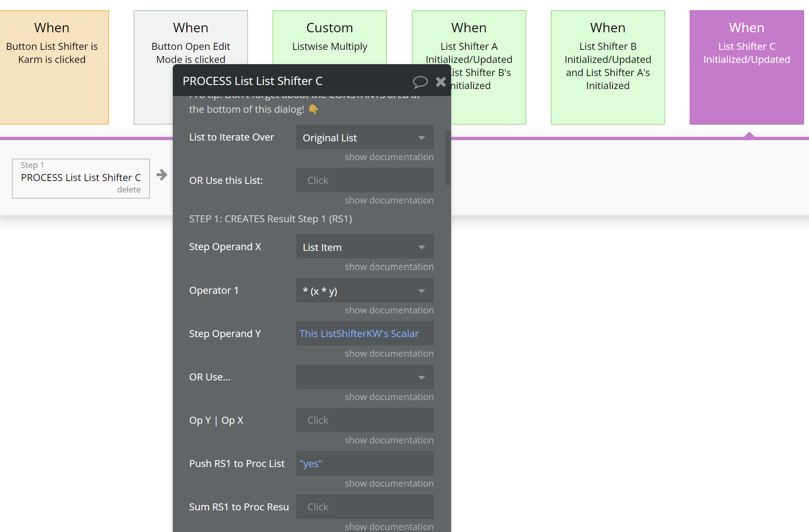Image resolution: width=809 pixels, height=532 pixels.
Task: Show documentation for Step Operand Y
Action: tap(389, 353)
